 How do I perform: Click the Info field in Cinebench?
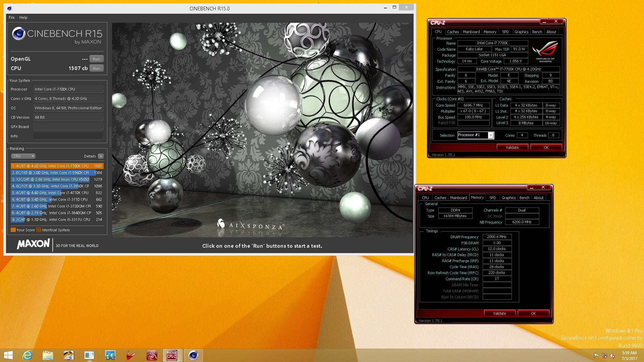click(68, 136)
